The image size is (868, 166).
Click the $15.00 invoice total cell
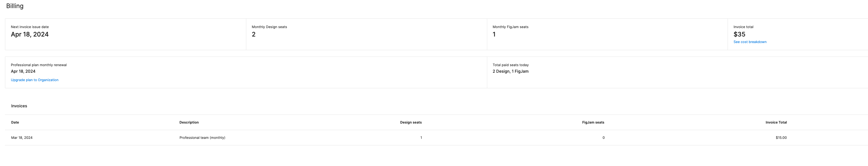click(781, 138)
